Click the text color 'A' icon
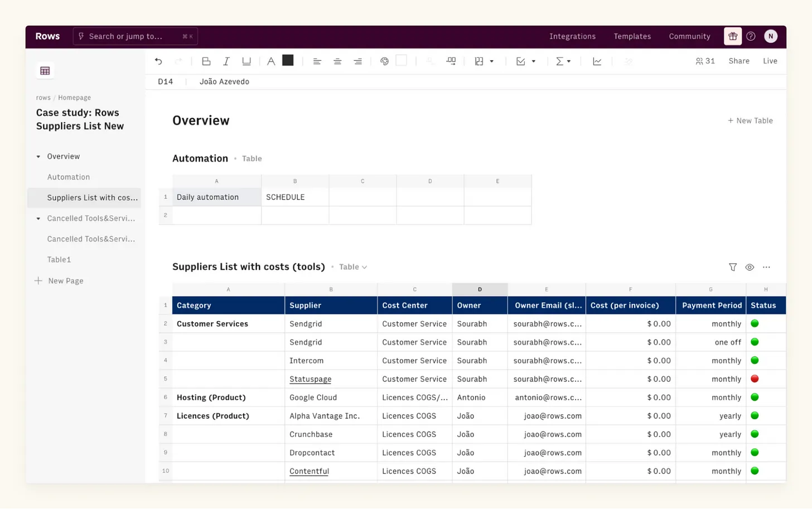The height and width of the screenshot is (509, 812). tap(271, 61)
